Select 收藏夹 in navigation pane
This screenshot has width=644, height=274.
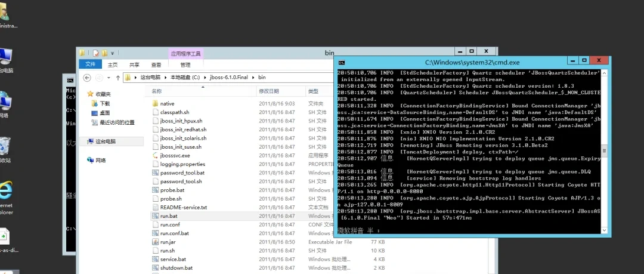[103, 94]
